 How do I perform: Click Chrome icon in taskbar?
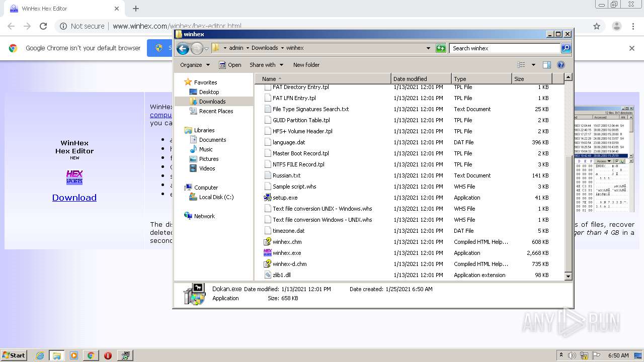[x=91, y=355]
